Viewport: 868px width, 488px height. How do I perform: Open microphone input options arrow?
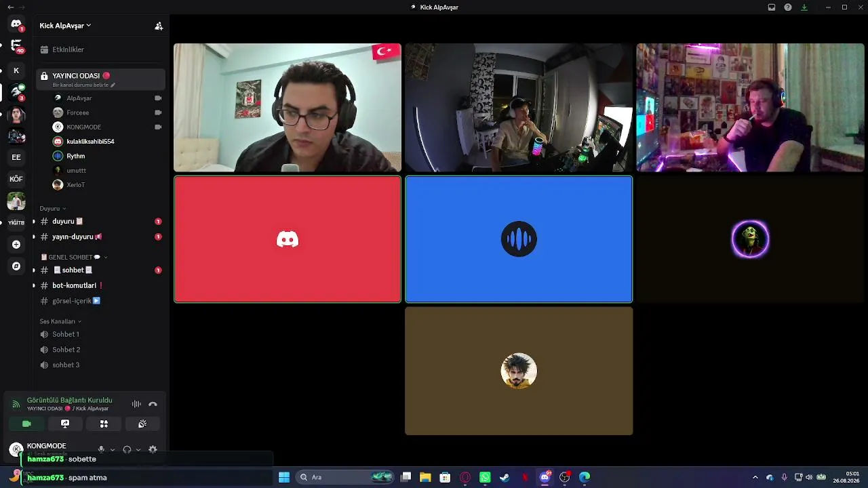tap(113, 449)
